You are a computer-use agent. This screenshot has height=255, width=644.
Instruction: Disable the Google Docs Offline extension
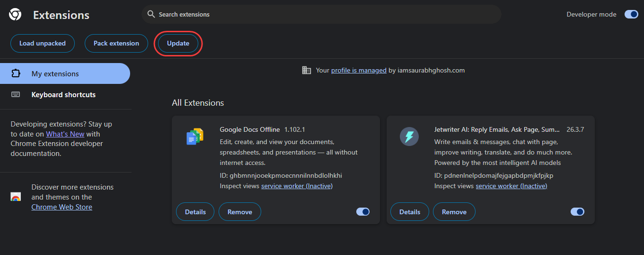[363, 212]
